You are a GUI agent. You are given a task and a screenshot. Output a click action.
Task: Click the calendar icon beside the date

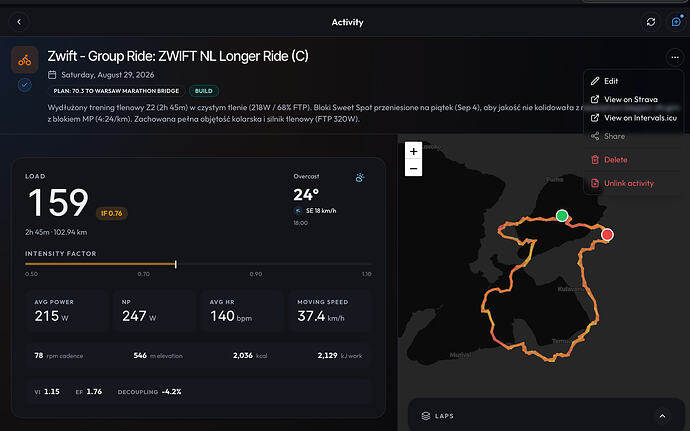[x=52, y=75]
